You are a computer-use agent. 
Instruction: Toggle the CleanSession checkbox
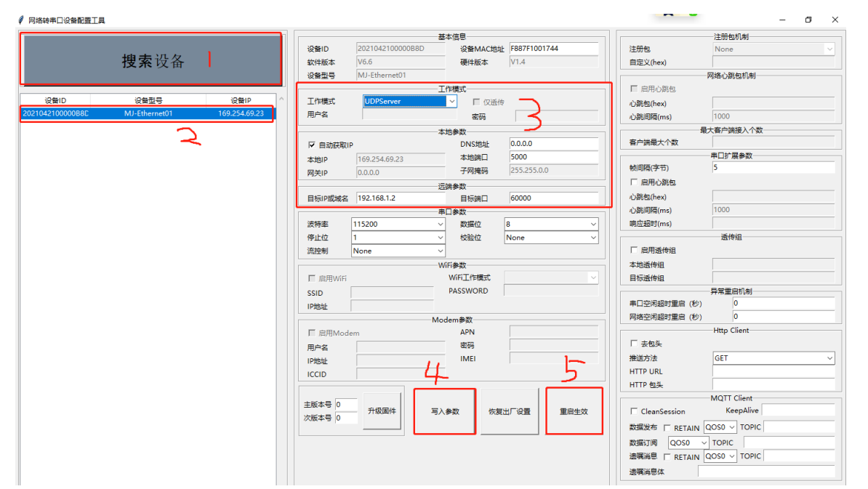point(634,411)
